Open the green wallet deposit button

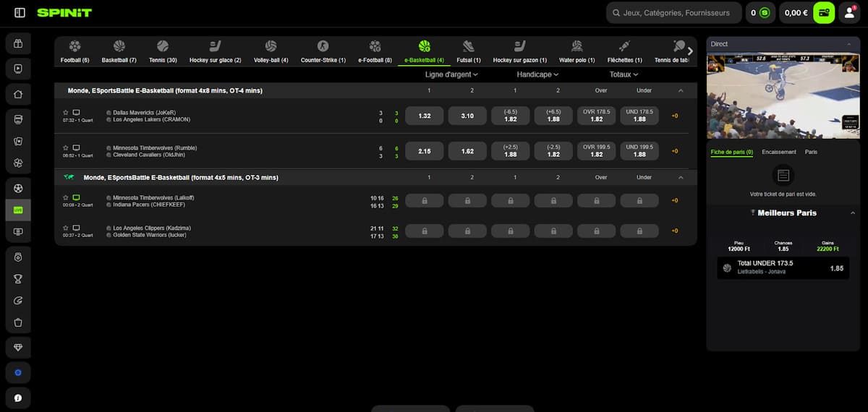coord(824,12)
